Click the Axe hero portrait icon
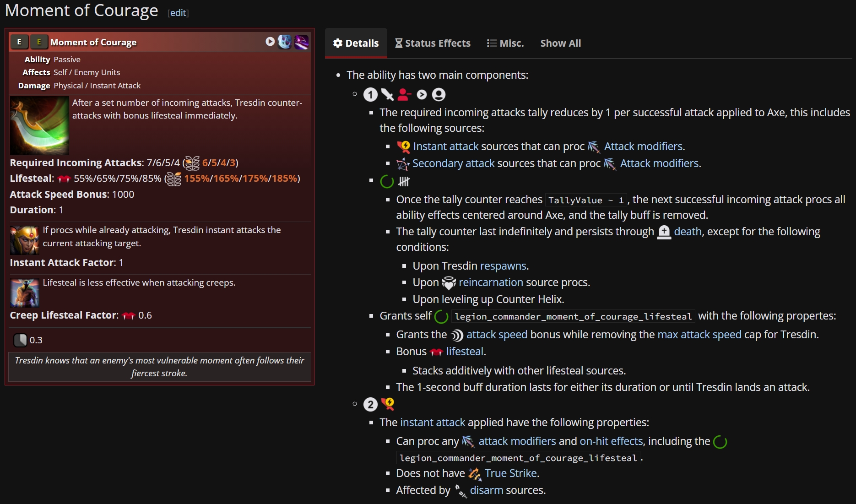Screen dimensions: 856x504 [25, 293]
